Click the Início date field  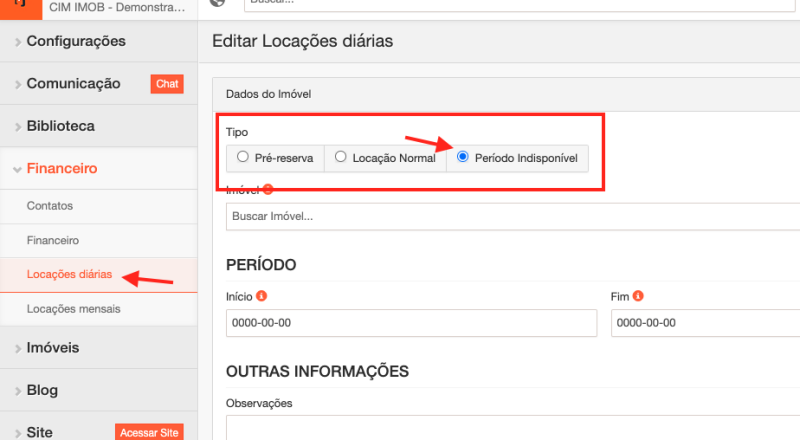(410, 323)
